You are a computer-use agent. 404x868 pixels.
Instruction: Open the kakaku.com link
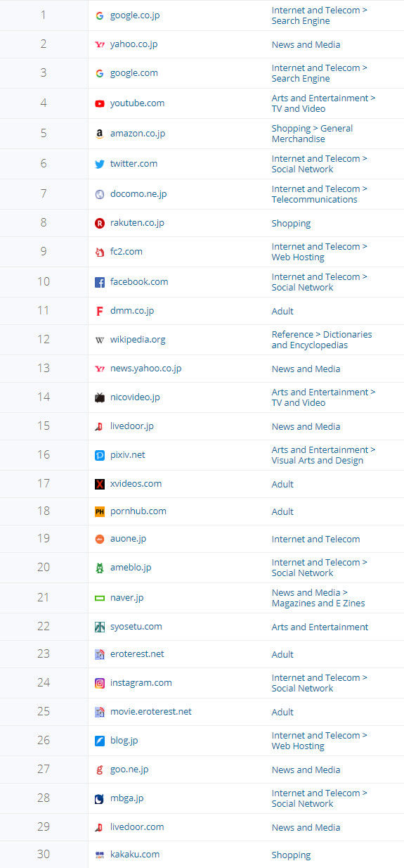135,854
